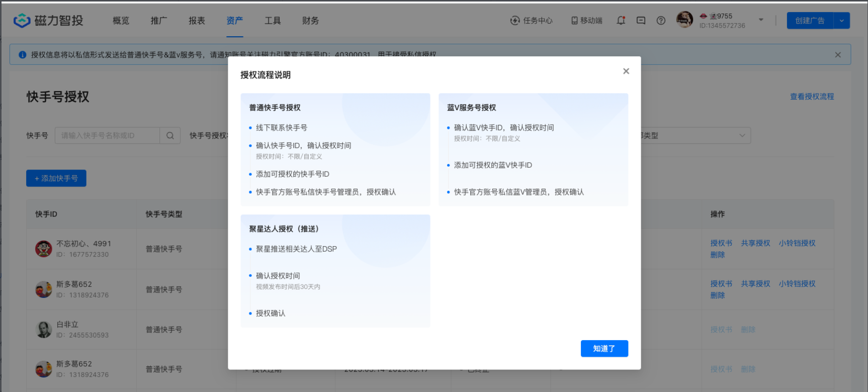The height and width of the screenshot is (392, 868).
Task: Click the 知道了 button
Action: click(x=604, y=349)
